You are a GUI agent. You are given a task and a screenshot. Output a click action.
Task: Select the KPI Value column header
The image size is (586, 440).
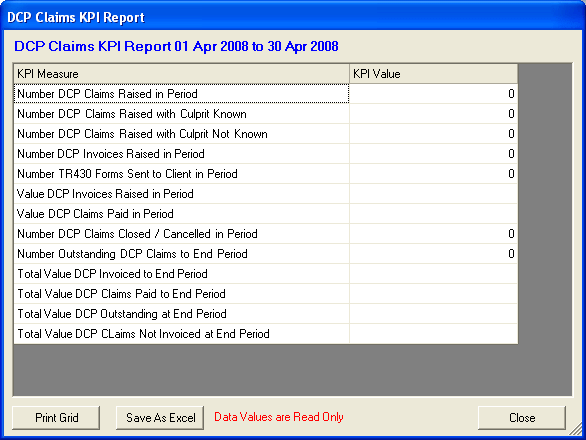click(x=434, y=74)
